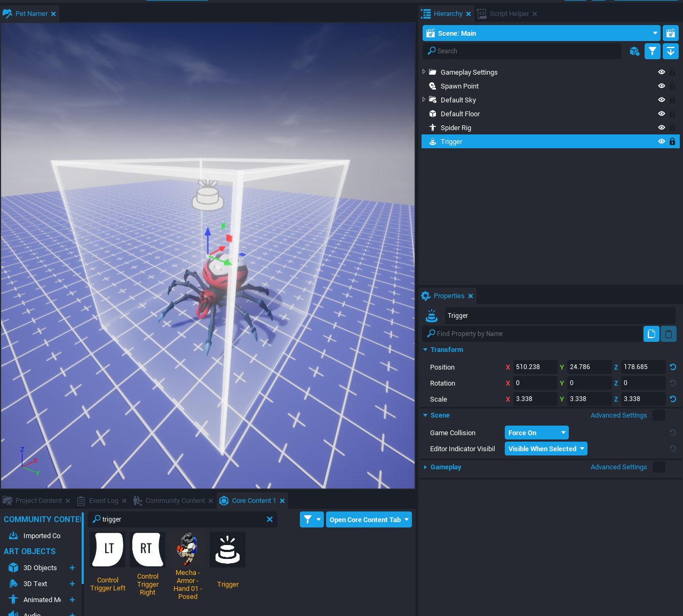The width and height of the screenshot is (683, 616).
Task: Switch to the Script Helper tab
Action: coord(509,14)
